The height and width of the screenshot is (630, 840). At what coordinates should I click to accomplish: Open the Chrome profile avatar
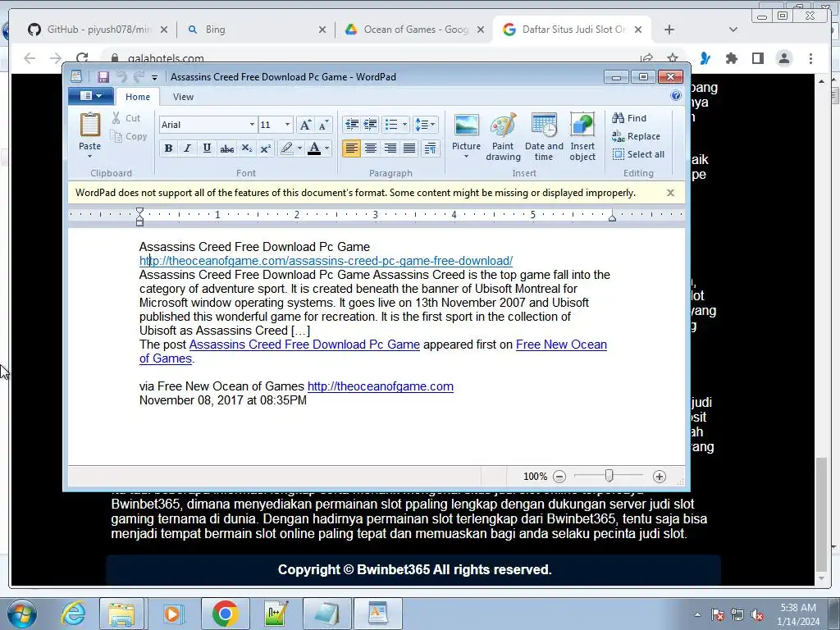[783, 58]
